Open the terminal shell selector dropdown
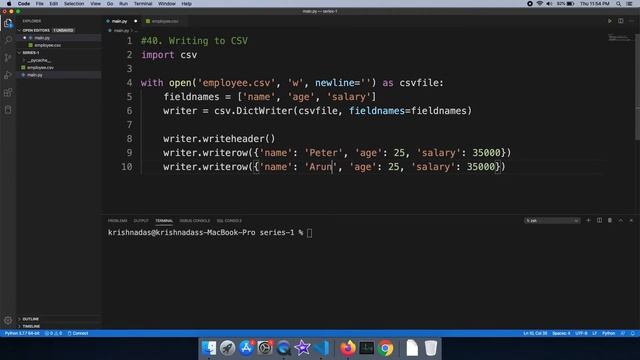Image resolution: width=640 pixels, height=360 pixels. tap(552, 220)
